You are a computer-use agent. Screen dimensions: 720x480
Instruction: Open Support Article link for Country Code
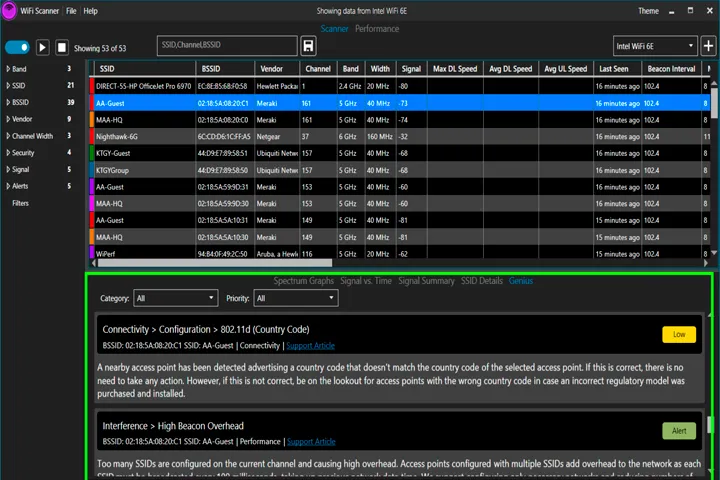pos(310,346)
